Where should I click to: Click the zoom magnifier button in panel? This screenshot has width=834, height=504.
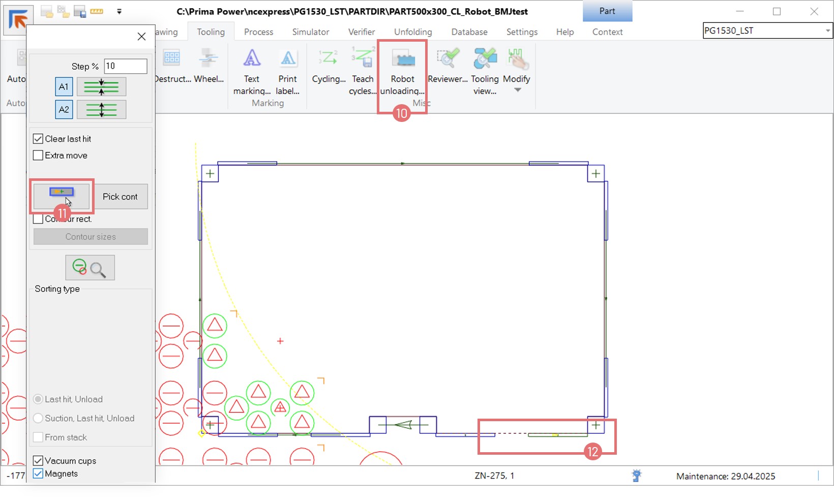(x=90, y=268)
